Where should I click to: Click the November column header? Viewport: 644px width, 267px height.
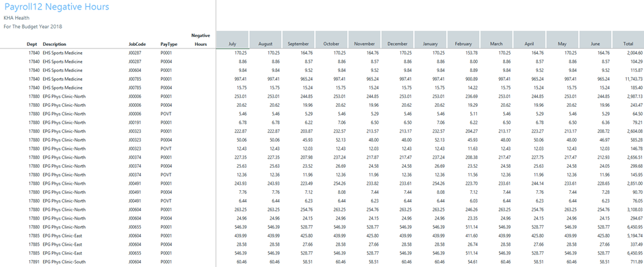tap(365, 40)
